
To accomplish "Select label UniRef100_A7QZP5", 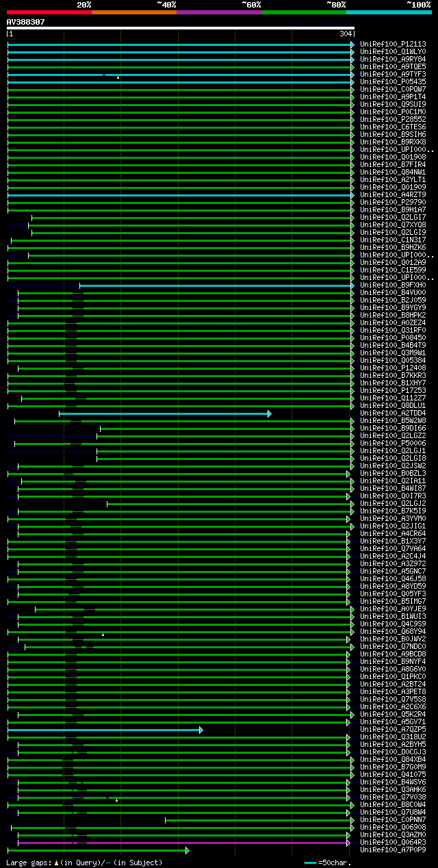I will tap(393, 729).
